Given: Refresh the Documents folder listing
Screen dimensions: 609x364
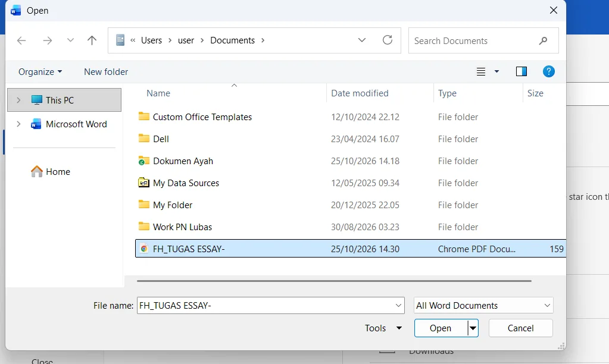Looking at the screenshot, I should click(388, 40).
